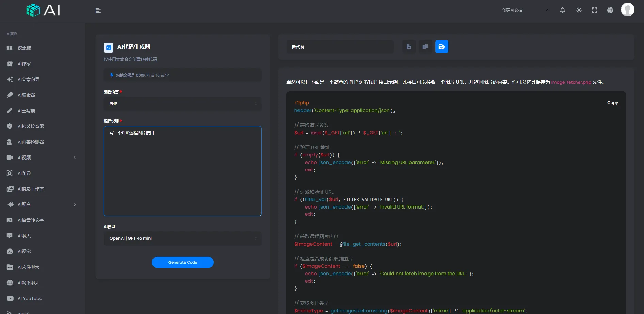644x314 pixels.
Task: Save the code using the blue save icon
Action: click(x=441, y=47)
